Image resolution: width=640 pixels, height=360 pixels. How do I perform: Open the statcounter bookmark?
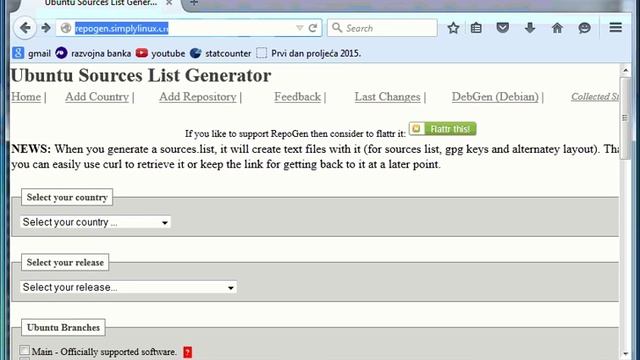coord(220,53)
